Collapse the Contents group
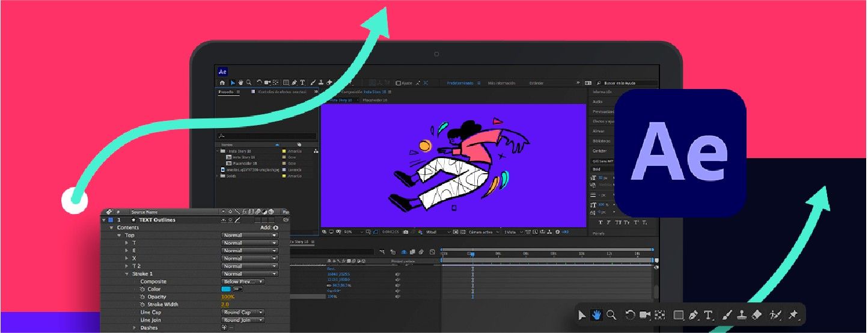 (x=111, y=228)
